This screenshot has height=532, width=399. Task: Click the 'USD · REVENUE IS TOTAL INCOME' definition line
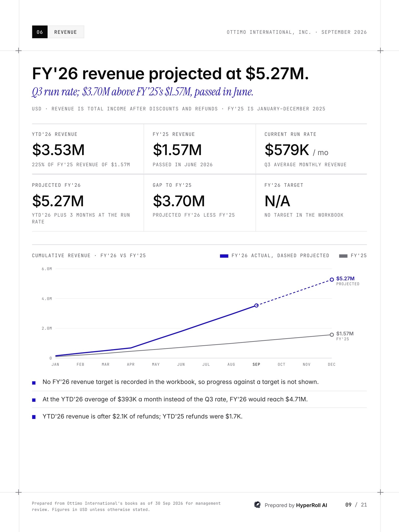coord(179,109)
